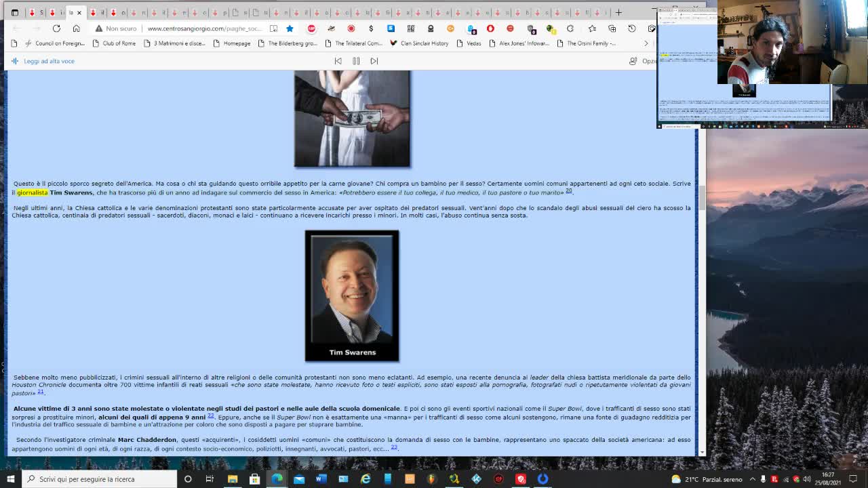Open The Bilderberg gro bookmark
Image resolution: width=868 pixels, height=488 pixels.
tap(288, 43)
